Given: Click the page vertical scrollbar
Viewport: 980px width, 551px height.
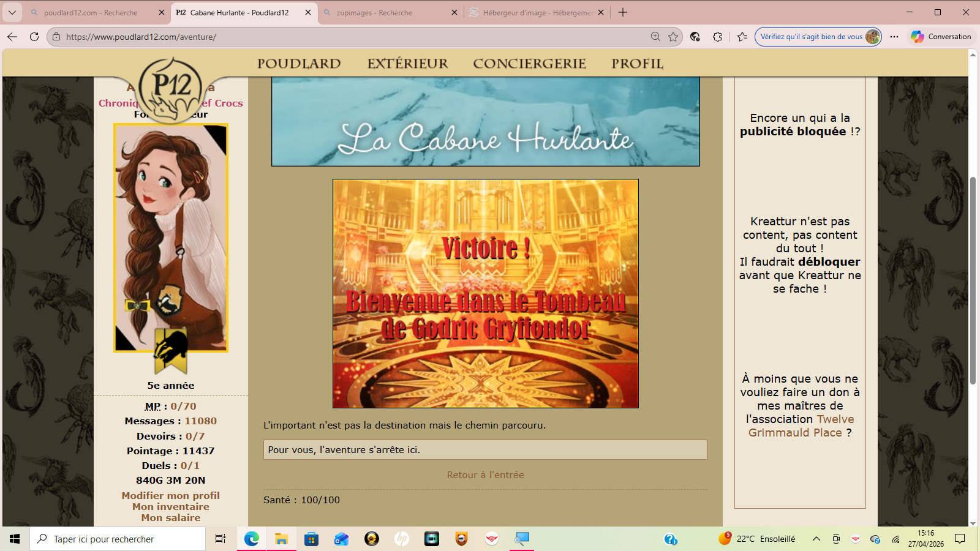Looking at the screenshot, I should (973, 280).
